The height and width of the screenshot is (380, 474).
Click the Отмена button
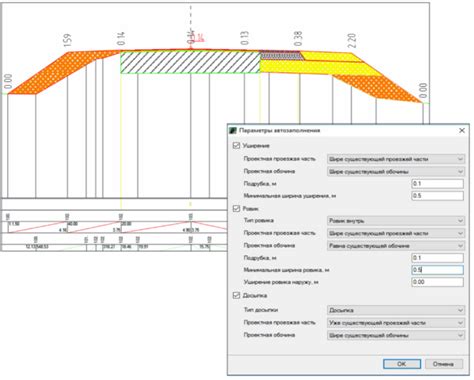point(444,364)
